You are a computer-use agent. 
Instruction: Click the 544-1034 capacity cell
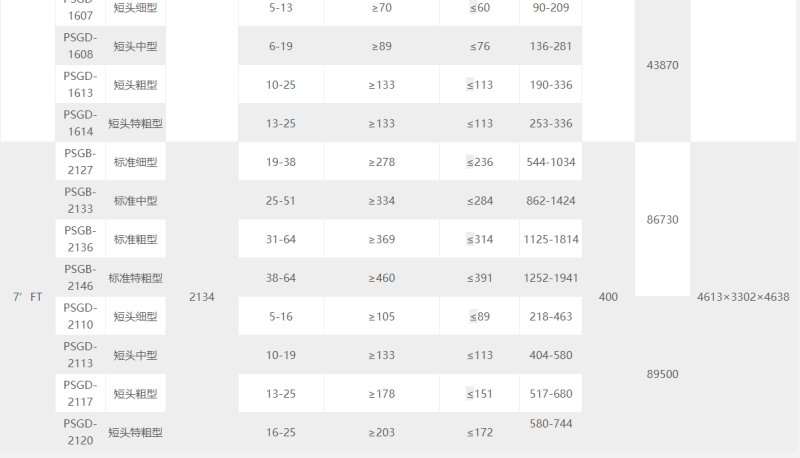click(x=551, y=162)
